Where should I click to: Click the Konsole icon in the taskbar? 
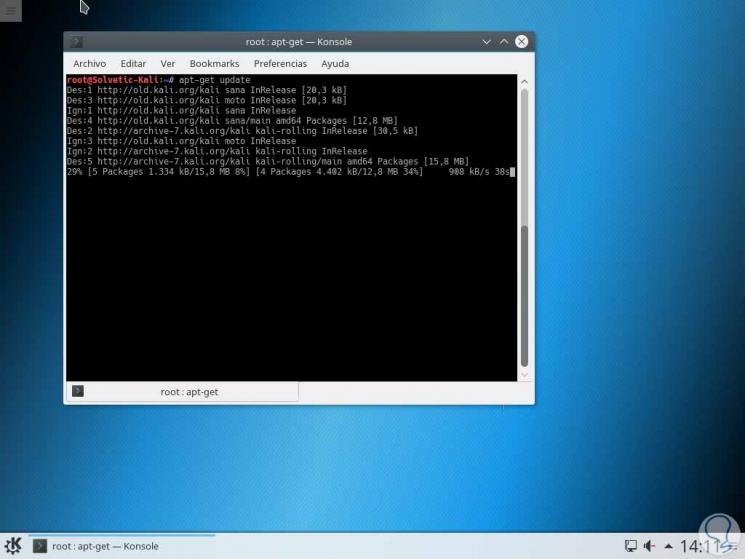(39, 546)
